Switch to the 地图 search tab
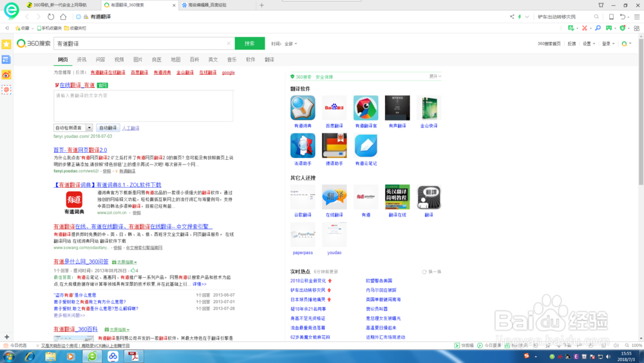Viewport: 644px width, 363px height. (175, 59)
